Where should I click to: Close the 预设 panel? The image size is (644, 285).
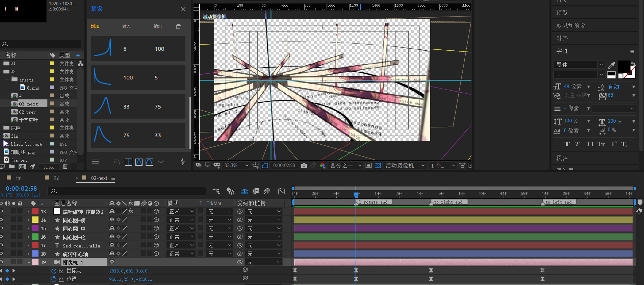[x=183, y=9]
